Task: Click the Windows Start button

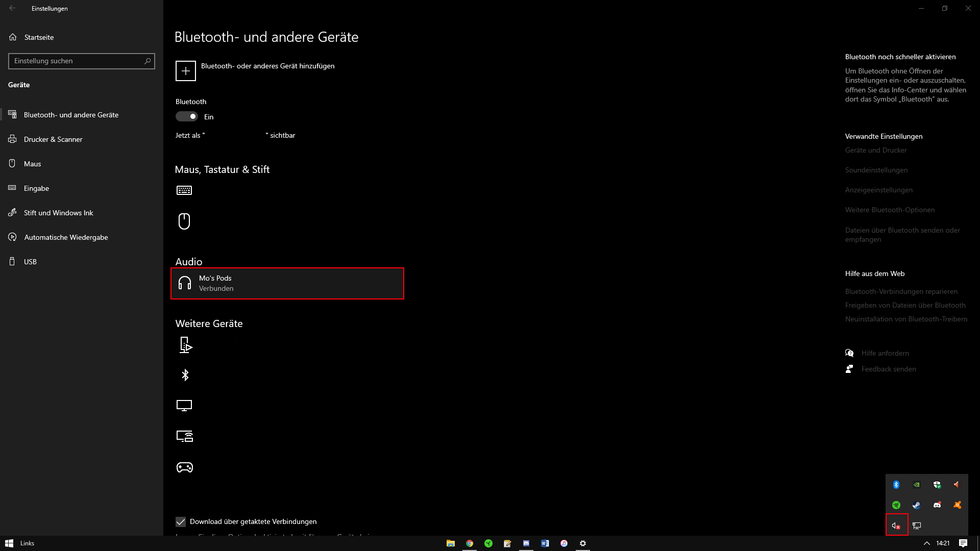Action: click(9, 543)
